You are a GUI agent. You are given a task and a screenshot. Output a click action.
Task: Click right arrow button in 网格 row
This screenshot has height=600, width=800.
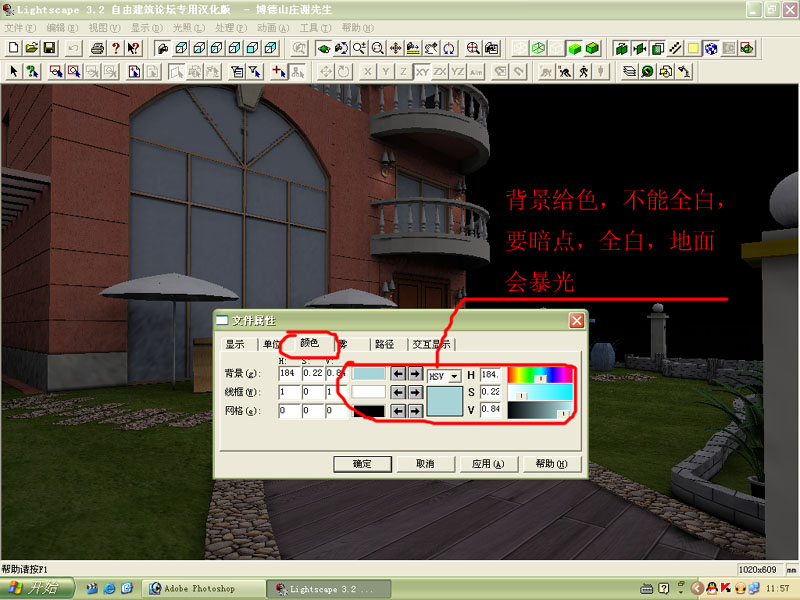(415, 411)
